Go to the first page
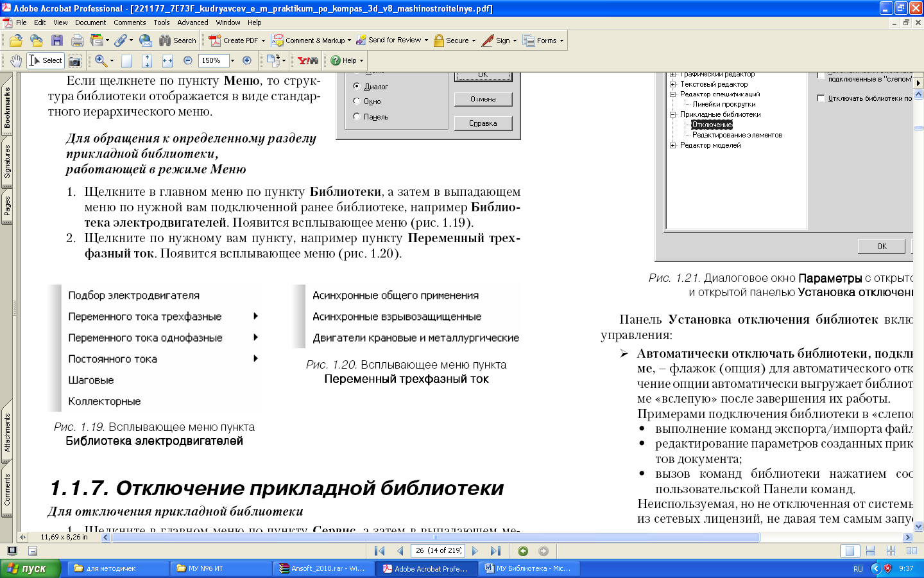Viewport: 924px width, 578px height. [x=380, y=551]
